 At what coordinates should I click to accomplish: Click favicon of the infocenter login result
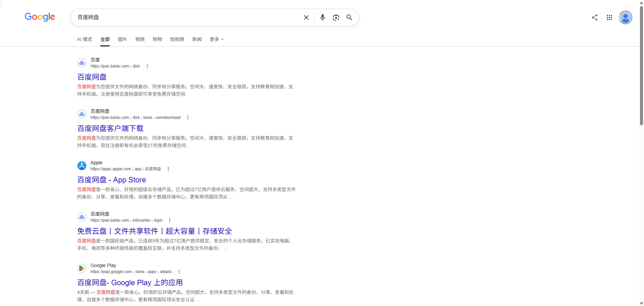click(x=82, y=217)
